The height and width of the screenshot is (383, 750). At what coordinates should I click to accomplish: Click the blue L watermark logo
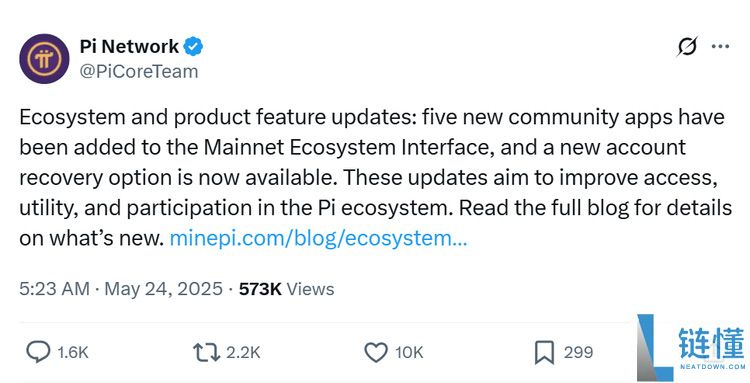(655, 348)
